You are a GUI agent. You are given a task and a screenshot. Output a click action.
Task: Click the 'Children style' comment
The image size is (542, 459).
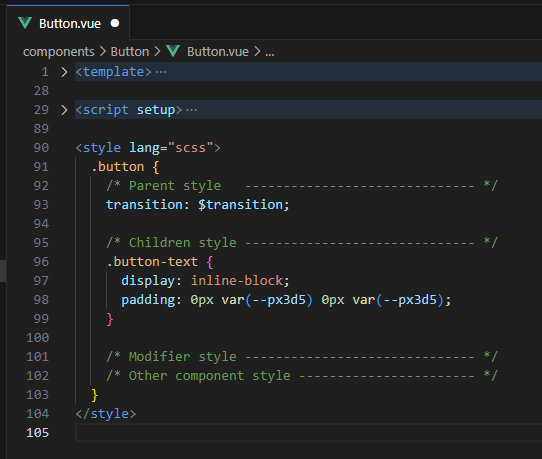click(x=183, y=243)
